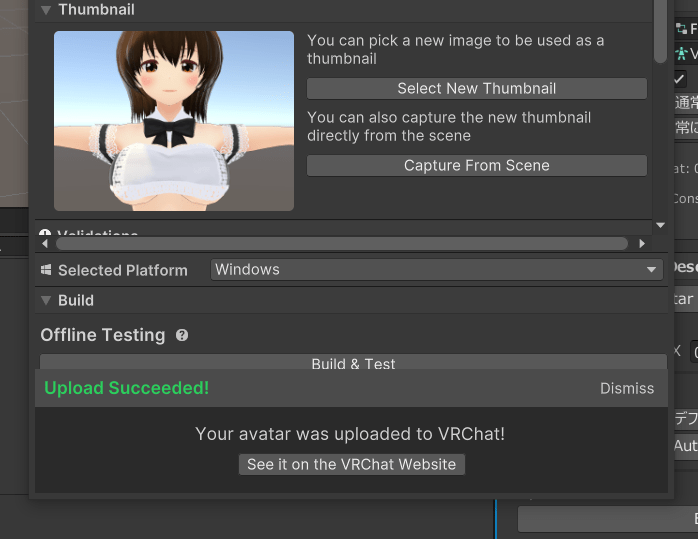Click the horizontal scrollbar right arrow
The height and width of the screenshot is (539, 698).
point(641,243)
